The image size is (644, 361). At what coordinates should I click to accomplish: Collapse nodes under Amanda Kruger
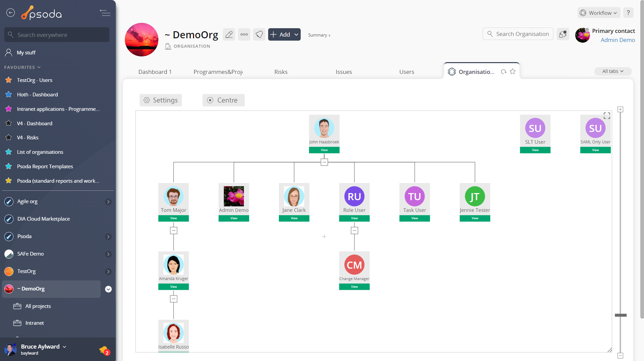[x=174, y=299]
